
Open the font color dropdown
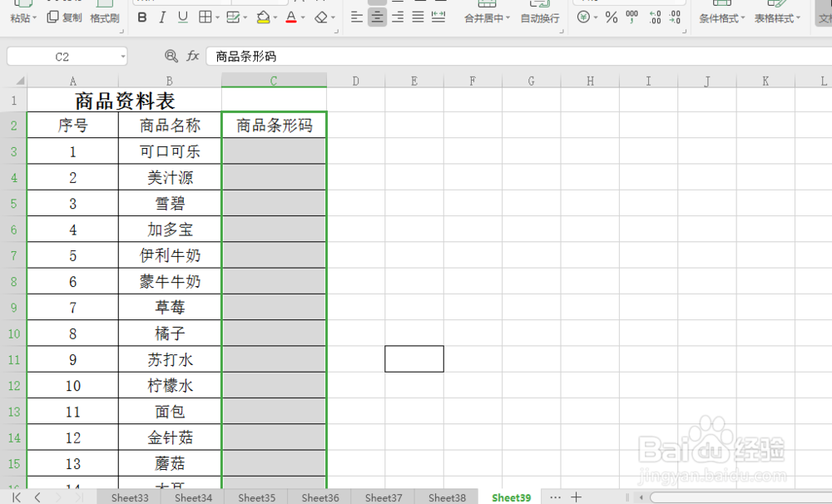[302, 17]
